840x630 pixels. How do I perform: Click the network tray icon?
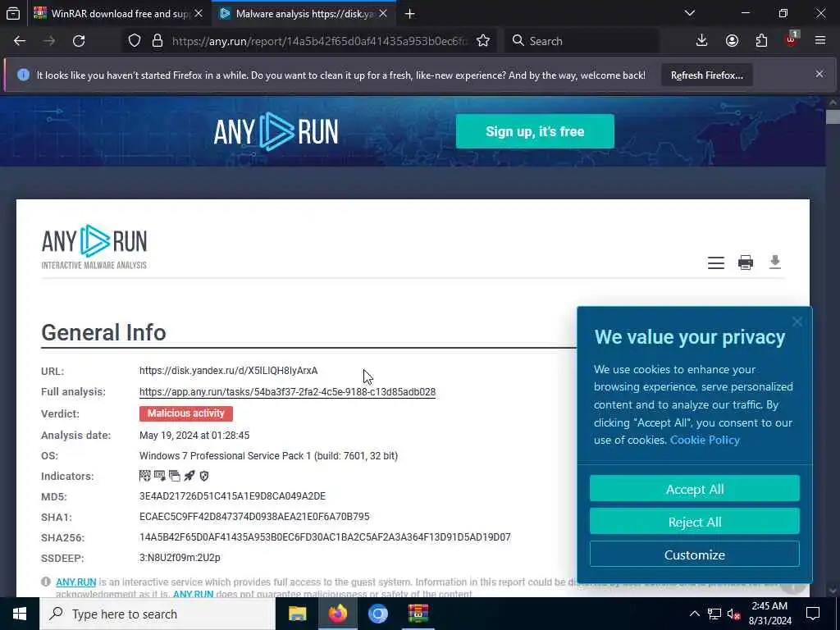(714, 614)
